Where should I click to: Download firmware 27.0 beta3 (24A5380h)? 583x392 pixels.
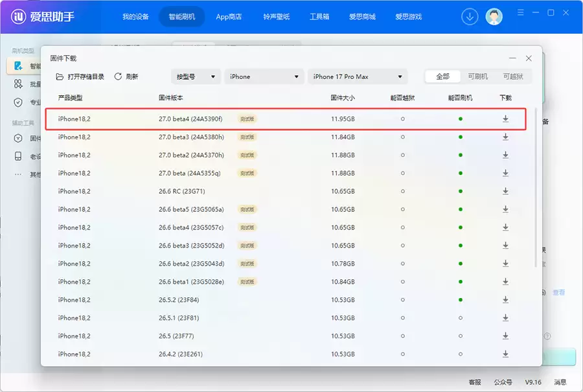tap(505, 137)
